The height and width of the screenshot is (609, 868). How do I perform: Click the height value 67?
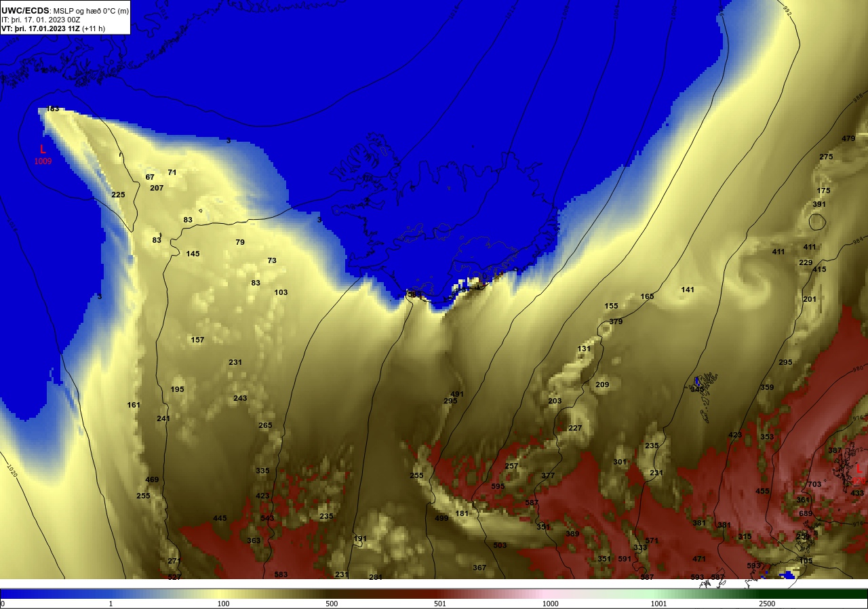pos(150,178)
